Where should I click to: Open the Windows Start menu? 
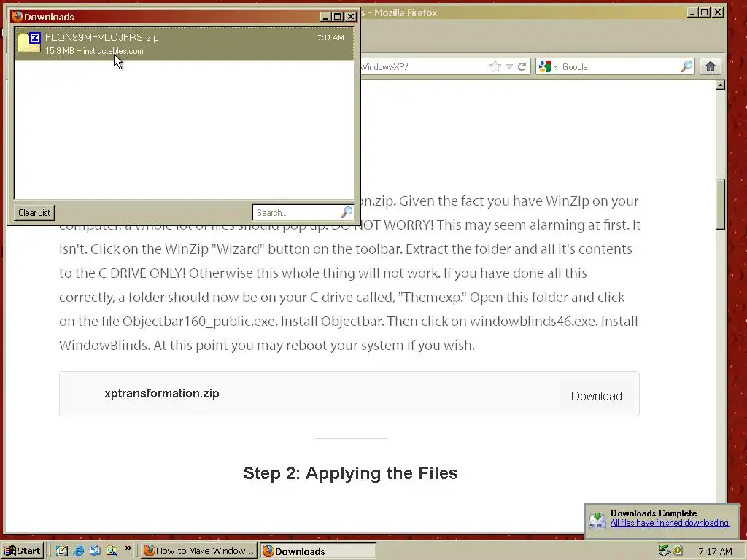click(x=23, y=551)
